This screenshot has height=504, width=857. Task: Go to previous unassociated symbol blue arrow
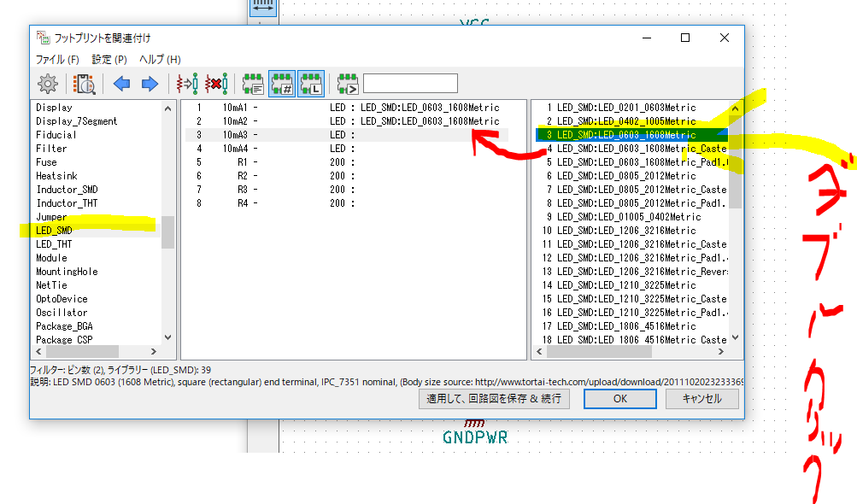point(121,84)
